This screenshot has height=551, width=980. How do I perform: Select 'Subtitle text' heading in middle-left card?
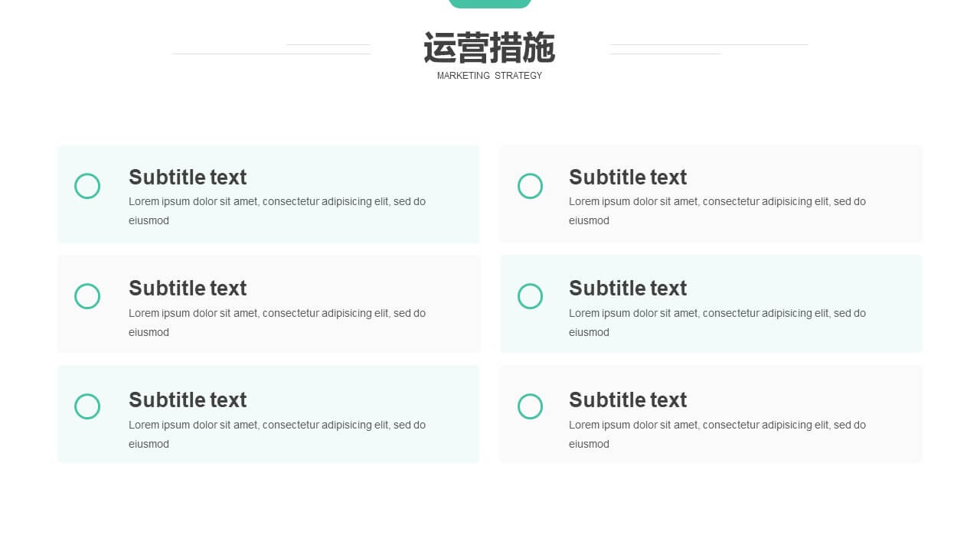click(188, 289)
